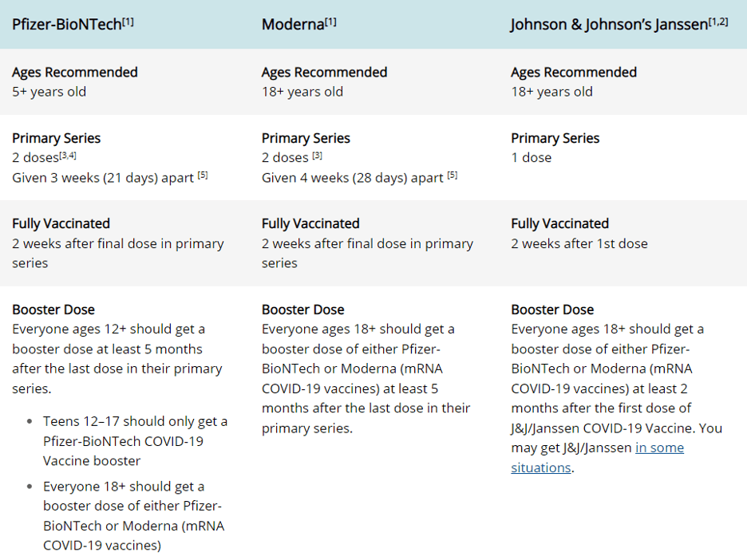Click the Moderna column header
This screenshot has width=747, height=560.
click(x=293, y=24)
